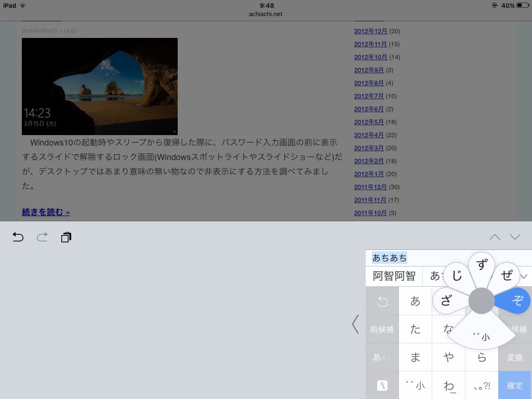Tap the paste clipboard icon
The image size is (532, 399).
[x=66, y=237]
